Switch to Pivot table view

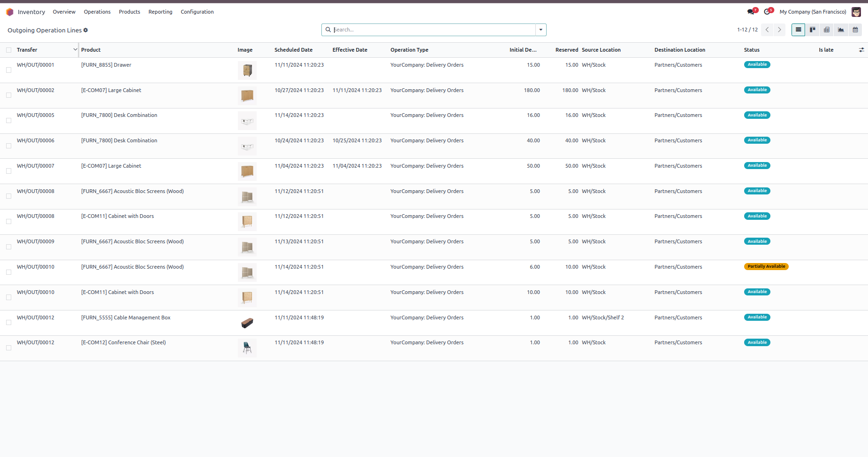(x=827, y=30)
